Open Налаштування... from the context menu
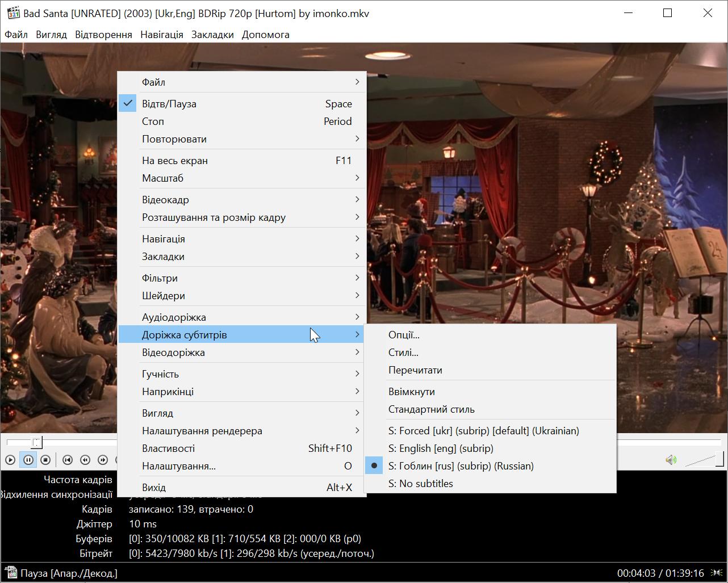The width and height of the screenshot is (728, 583). (x=242, y=466)
